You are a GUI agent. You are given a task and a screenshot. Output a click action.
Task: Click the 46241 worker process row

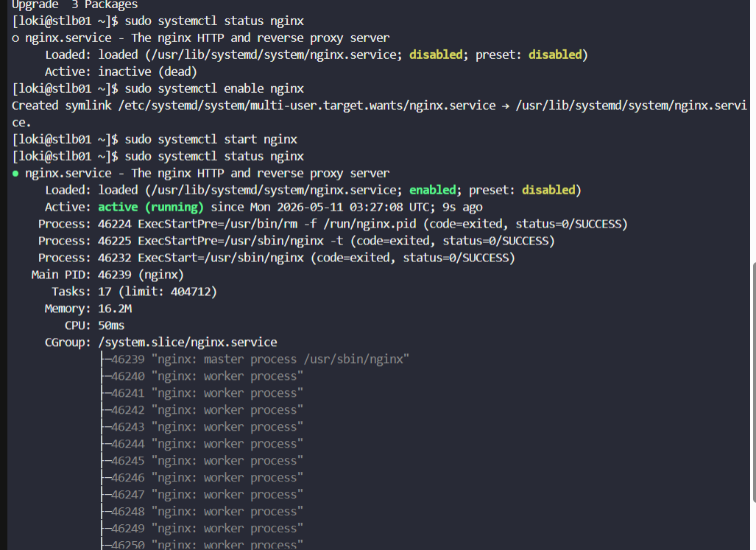tap(202, 393)
